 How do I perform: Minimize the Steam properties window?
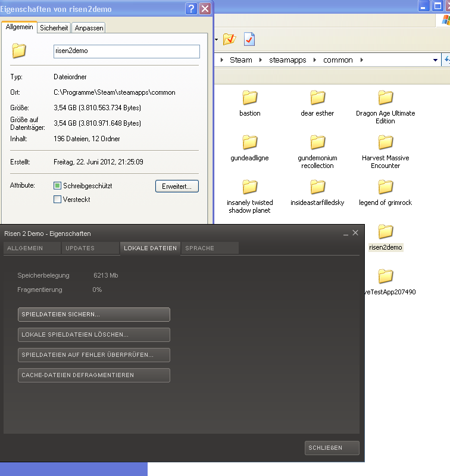(x=346, y=234)
